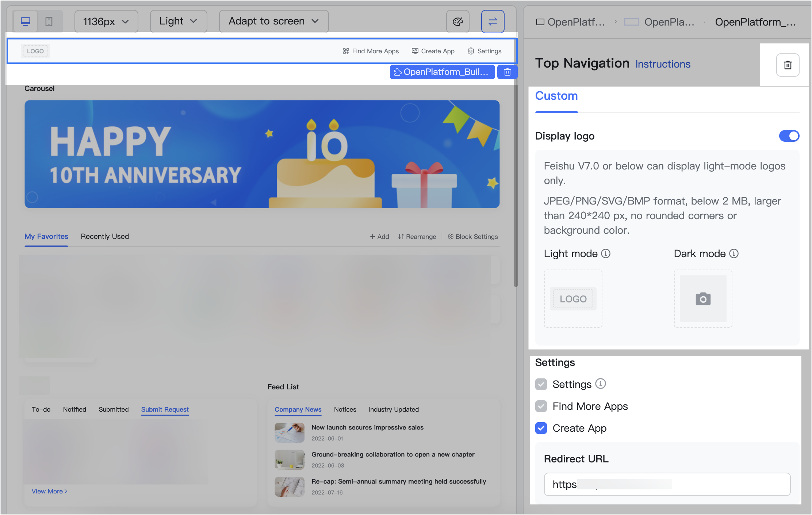Open the Instructions link
The image size is (812, 515).
tap(663, 64)
